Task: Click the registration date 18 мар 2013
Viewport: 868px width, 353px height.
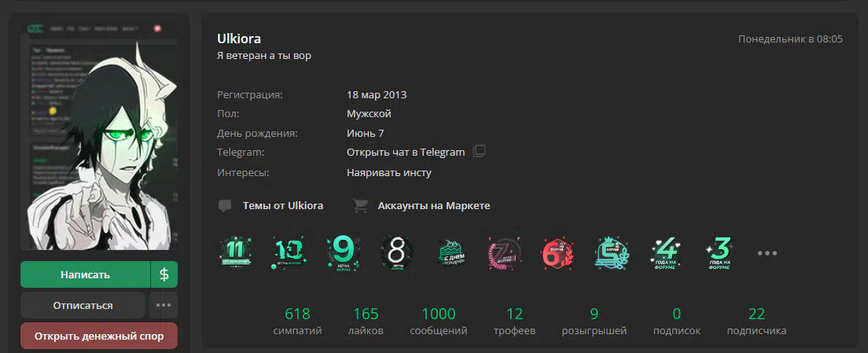Action: click(377, 94)
